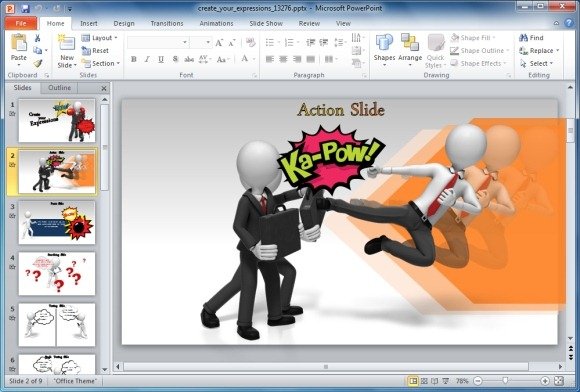The image size is (580, 392).
Task: Open Review ribbon tab
Action: (x=309, y=23)
